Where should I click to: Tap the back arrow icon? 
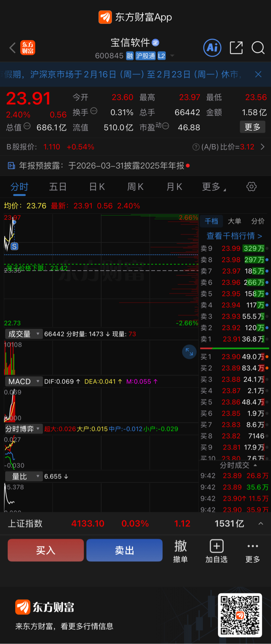point(13,48)
